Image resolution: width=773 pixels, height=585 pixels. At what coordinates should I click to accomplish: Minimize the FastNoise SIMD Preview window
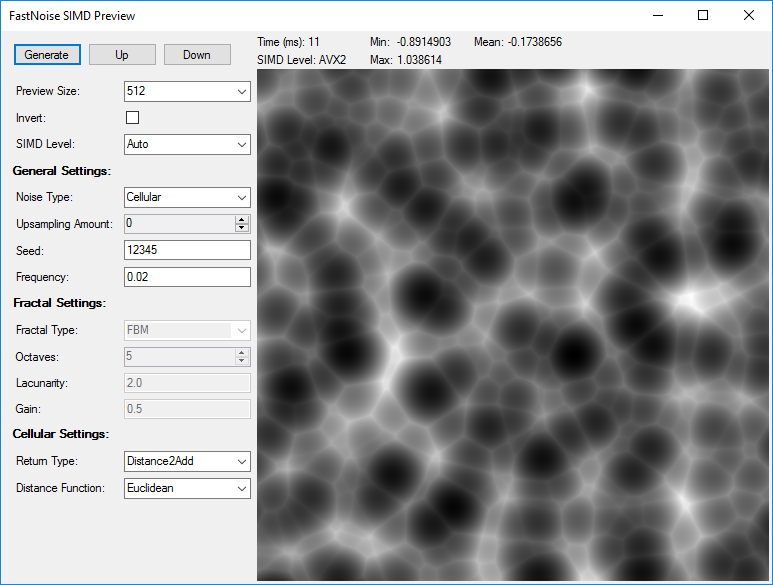click(658, 15)
